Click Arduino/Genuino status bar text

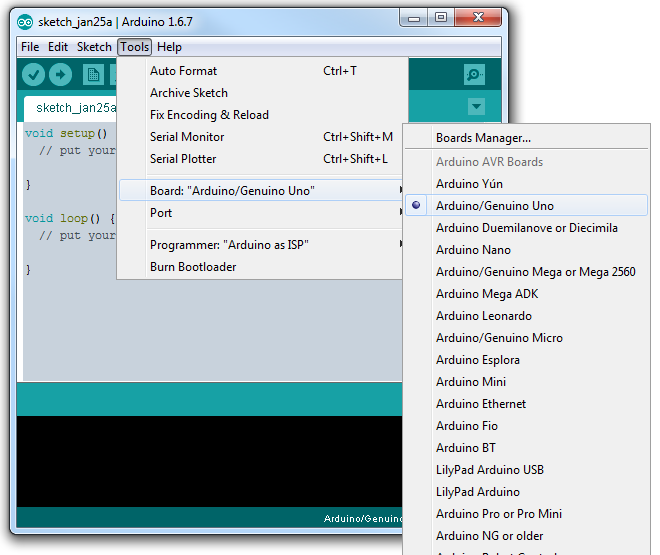click(362, 518)
